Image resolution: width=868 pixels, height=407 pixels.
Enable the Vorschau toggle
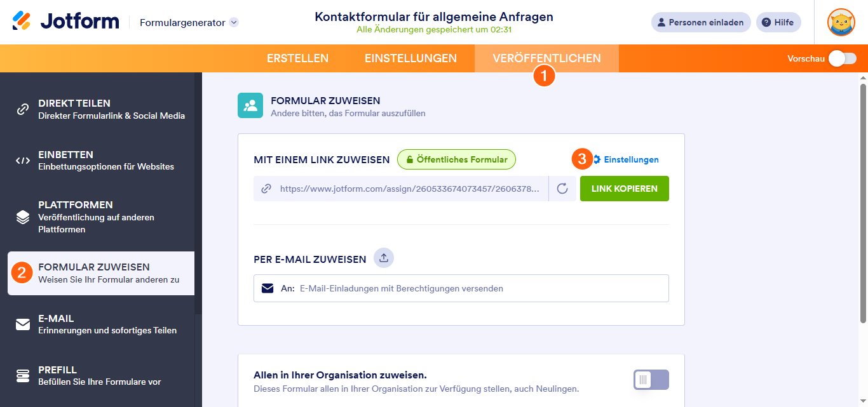(x=841, y=58)
